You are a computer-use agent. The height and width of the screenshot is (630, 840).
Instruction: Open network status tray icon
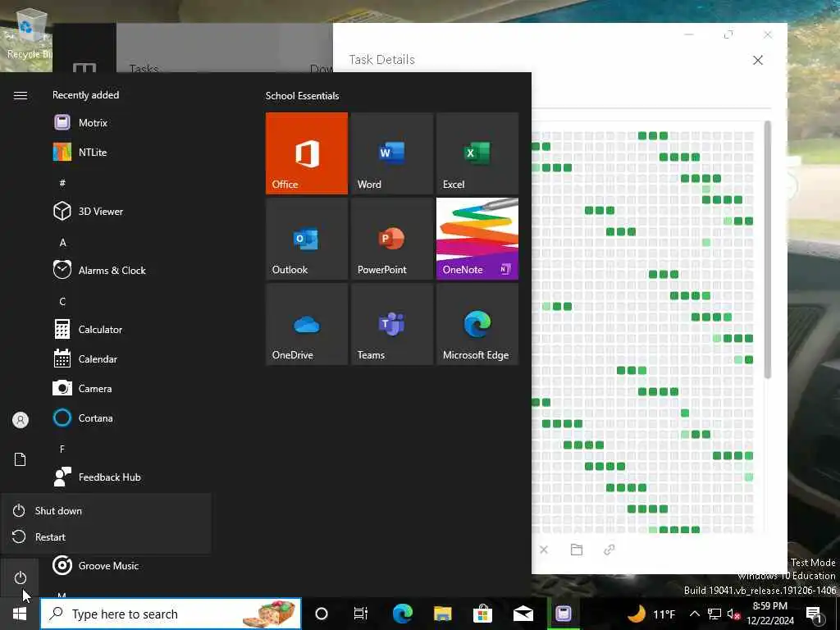(714, 614)
